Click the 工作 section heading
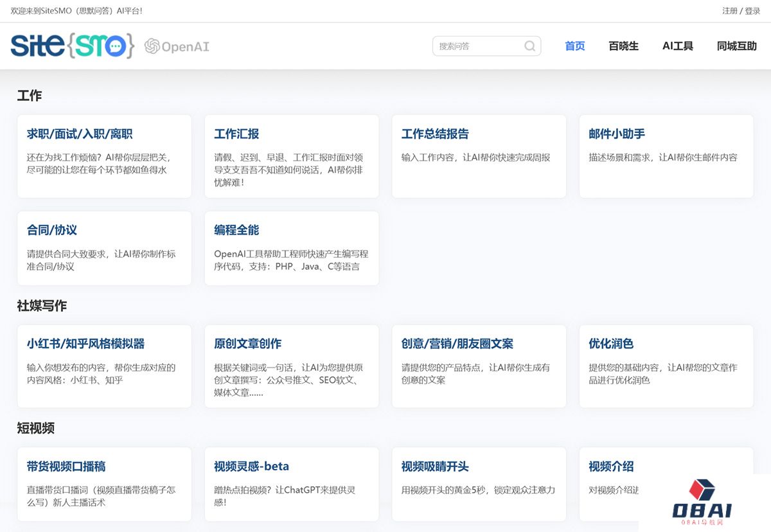Image resolution: width=771 pixels, height=532 pixels. 30,96
